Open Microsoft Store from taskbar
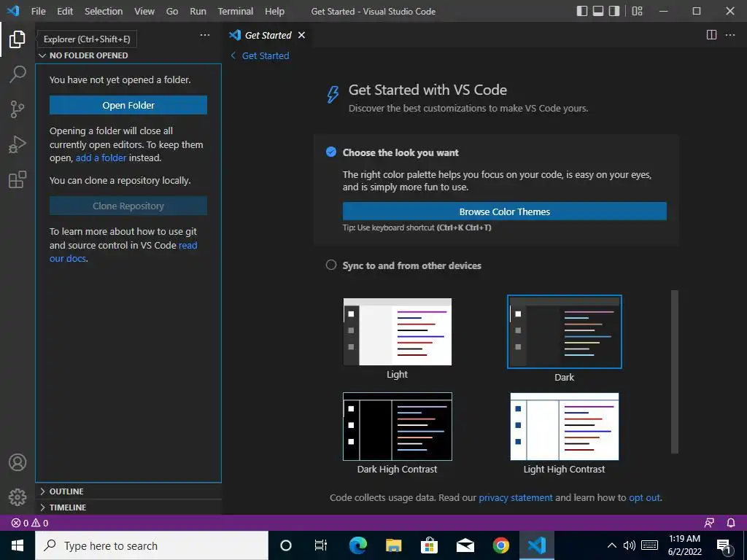Image resolution: width=747 pixels, height=560 pixels. (x=429, y=545)
